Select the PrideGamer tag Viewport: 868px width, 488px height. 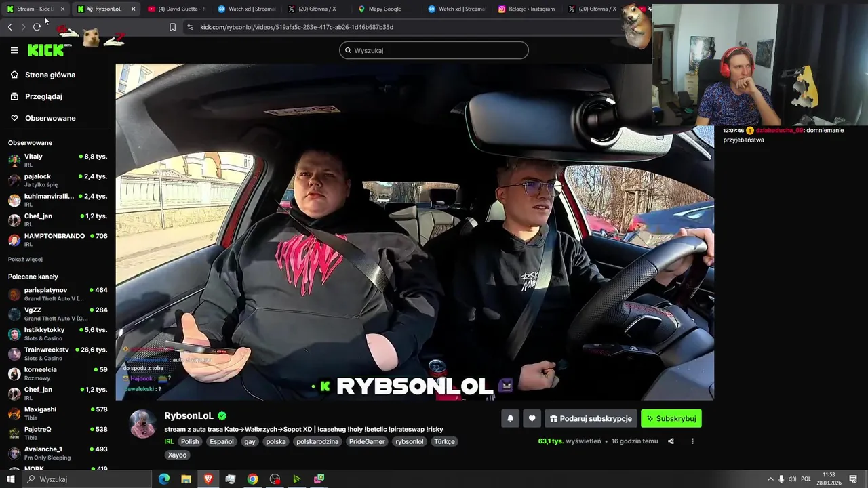tap(367, 441)
